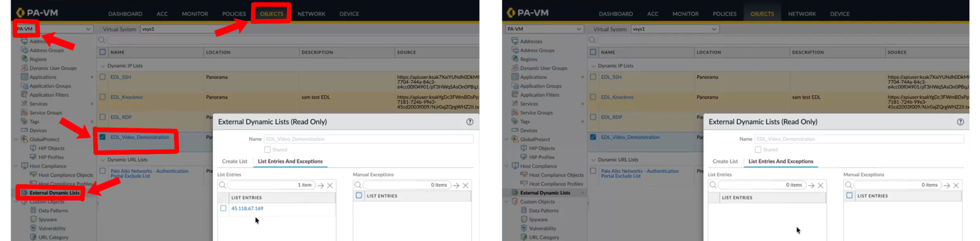Uncheck EDL_Video_Demonstration checkbox in right screenshot
The image size is (980, 241).
593,137
